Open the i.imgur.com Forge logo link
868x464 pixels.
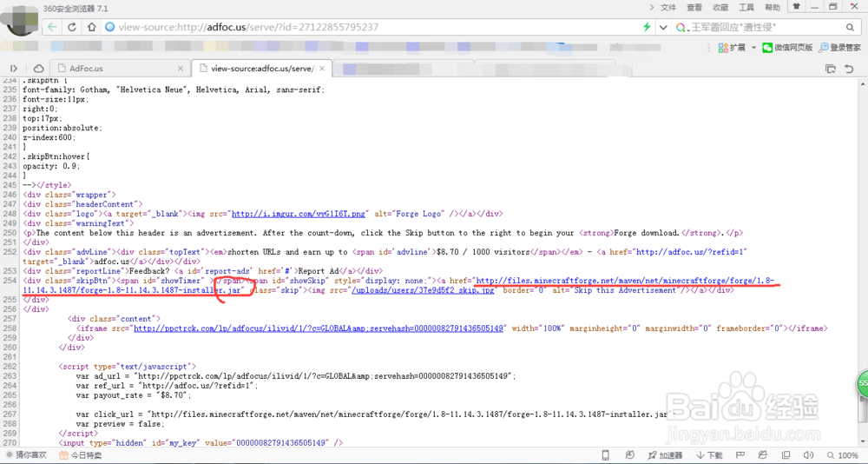coord(299,214)
